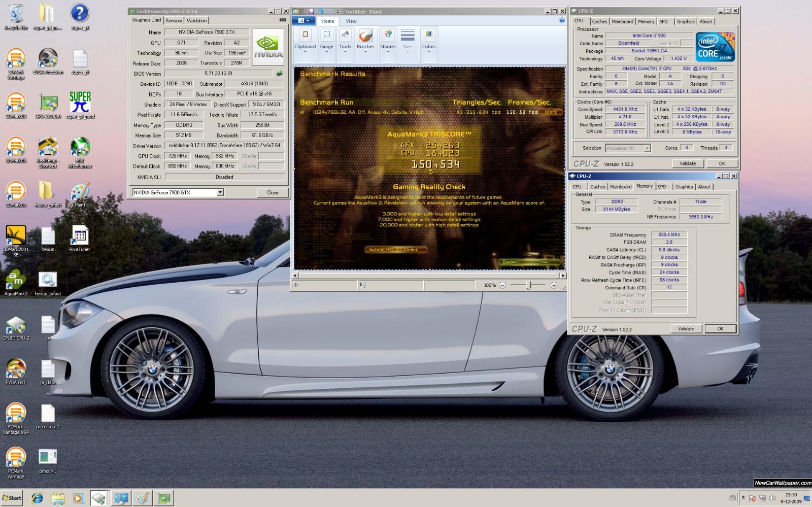Image resolution: width=812 pixels, height=507 pixels.
Task: Open PCMark Vantage x64 desktop shortcut
Action: [16, 419]
